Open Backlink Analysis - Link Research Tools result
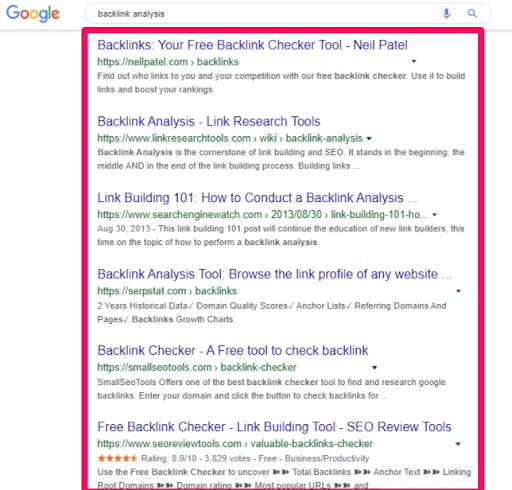This screenshot has width=512, height=490. (209, 121)
